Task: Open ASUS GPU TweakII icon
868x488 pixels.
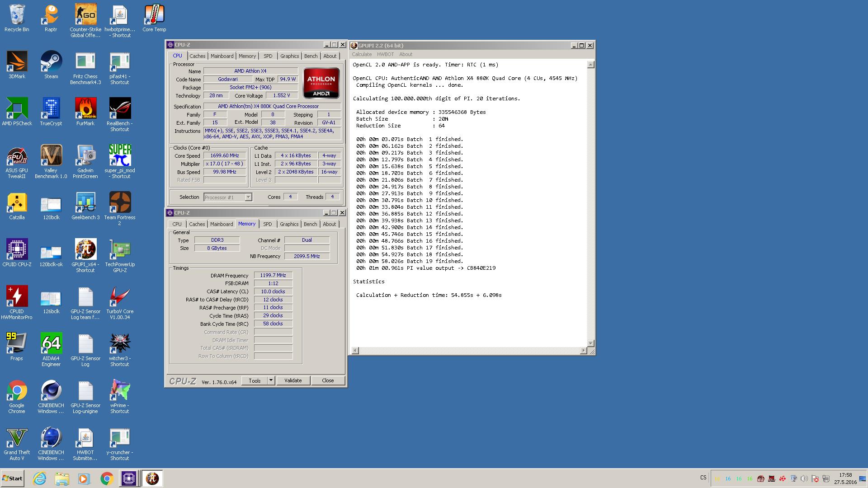Action: tap(17, 162)
